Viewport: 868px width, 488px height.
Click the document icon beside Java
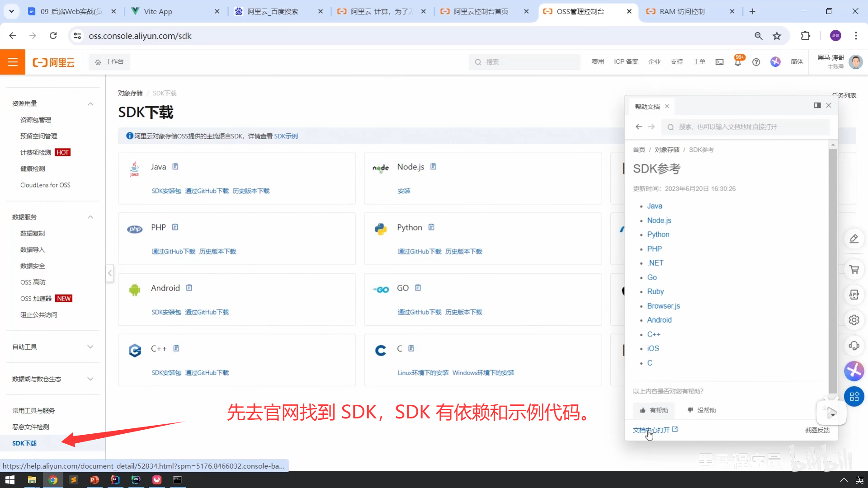coord(175,167)
